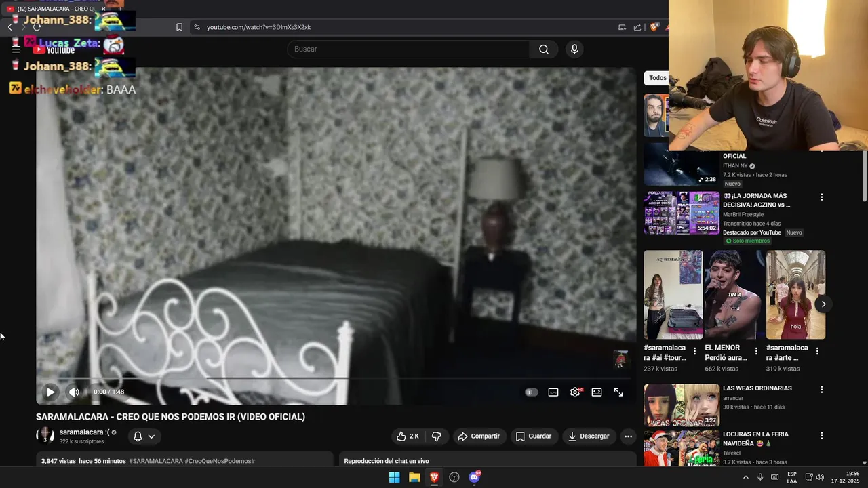Image resolution: width=868 pixels, height=488 pixels.
Task: Turn on subtitles with the captions icon
Action: (x=553, y=392)
